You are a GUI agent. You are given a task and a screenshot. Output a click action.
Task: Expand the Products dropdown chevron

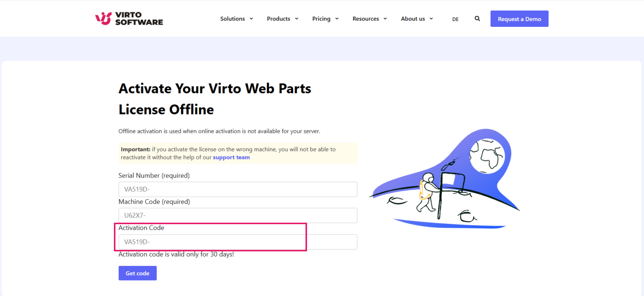click(296, 19)
